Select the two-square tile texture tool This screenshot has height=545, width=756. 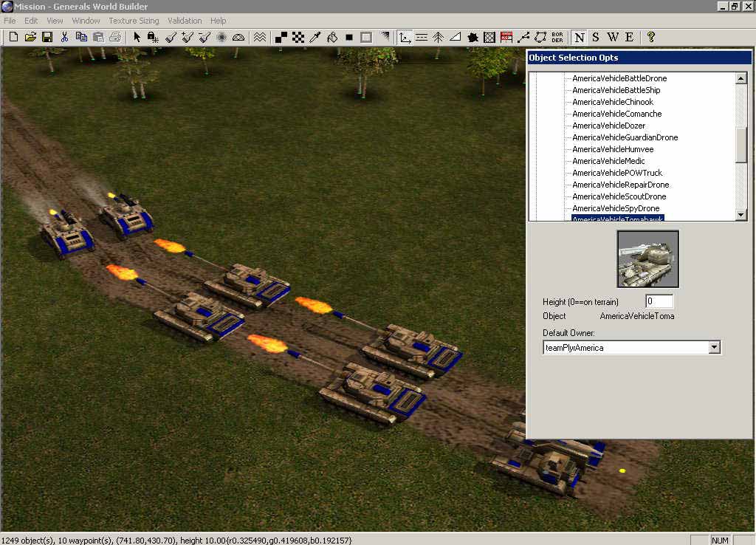(281, 37)
